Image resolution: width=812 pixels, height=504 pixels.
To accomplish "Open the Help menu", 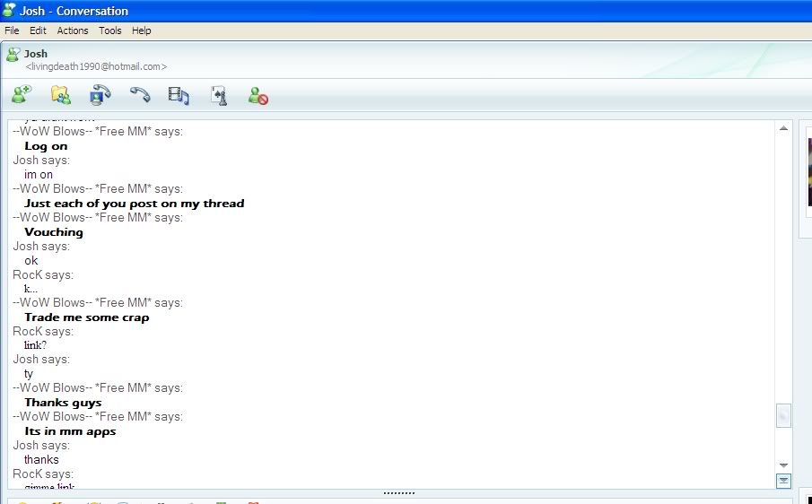I will 142,30.
